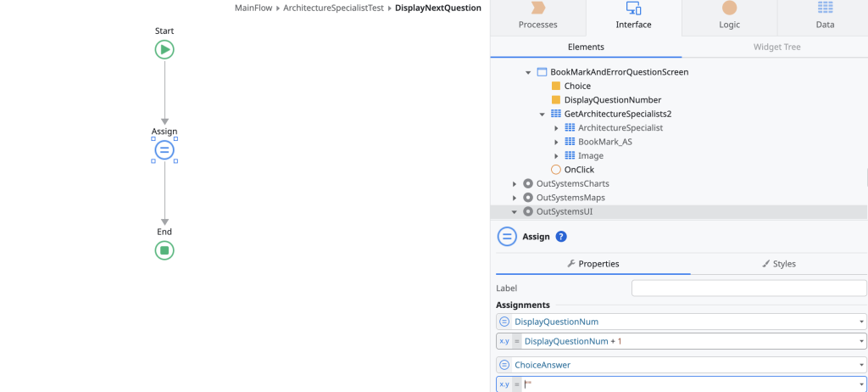868x392 pixels.
Task: Switch to the Logic tab
Action: pyautogui.click(x=729, y=16)
